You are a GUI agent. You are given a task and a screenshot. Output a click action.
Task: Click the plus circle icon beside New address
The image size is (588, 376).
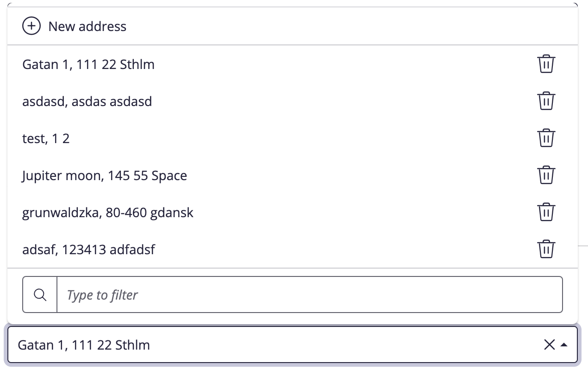coord(31,26)
